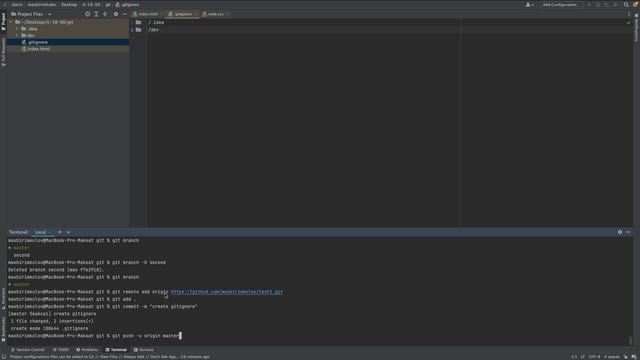Click the folder gutter icon beside /.idea
The height and width of the screenshot is (360, 640).
[x=138, y=22]
